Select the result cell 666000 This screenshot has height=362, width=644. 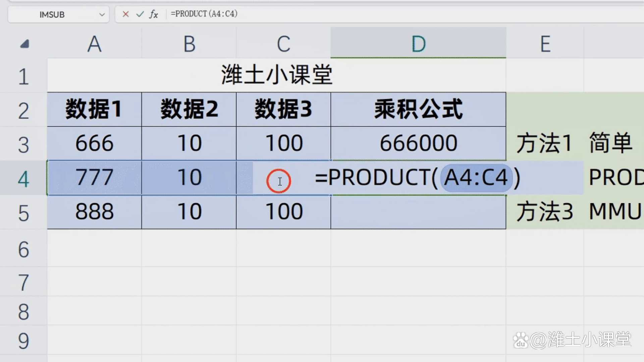(x=418, y=143)
